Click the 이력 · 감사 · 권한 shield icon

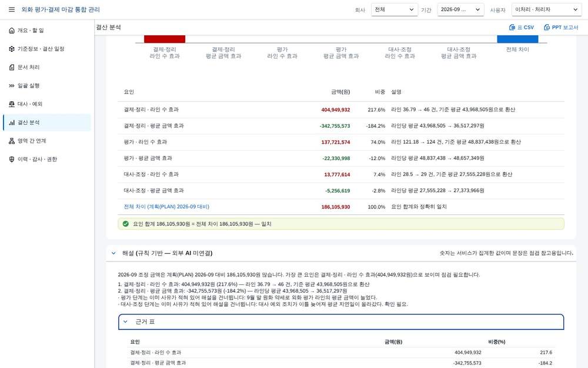click(x=12, y=159)
